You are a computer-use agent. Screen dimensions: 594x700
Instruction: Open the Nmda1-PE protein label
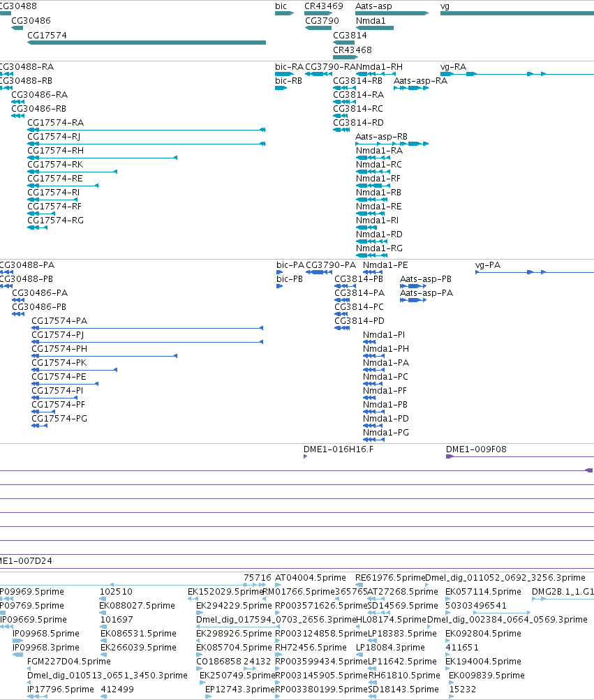tap(385, 265)
